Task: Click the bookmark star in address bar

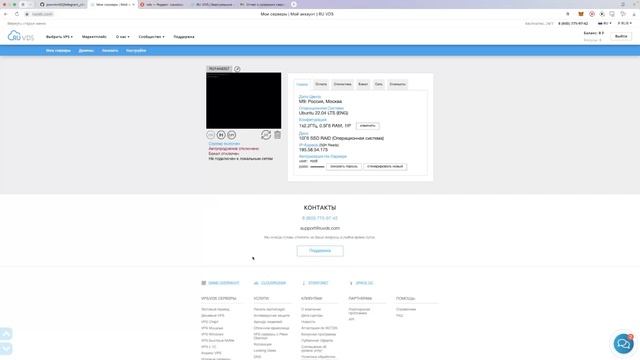Action: click(x=568, y=14)
